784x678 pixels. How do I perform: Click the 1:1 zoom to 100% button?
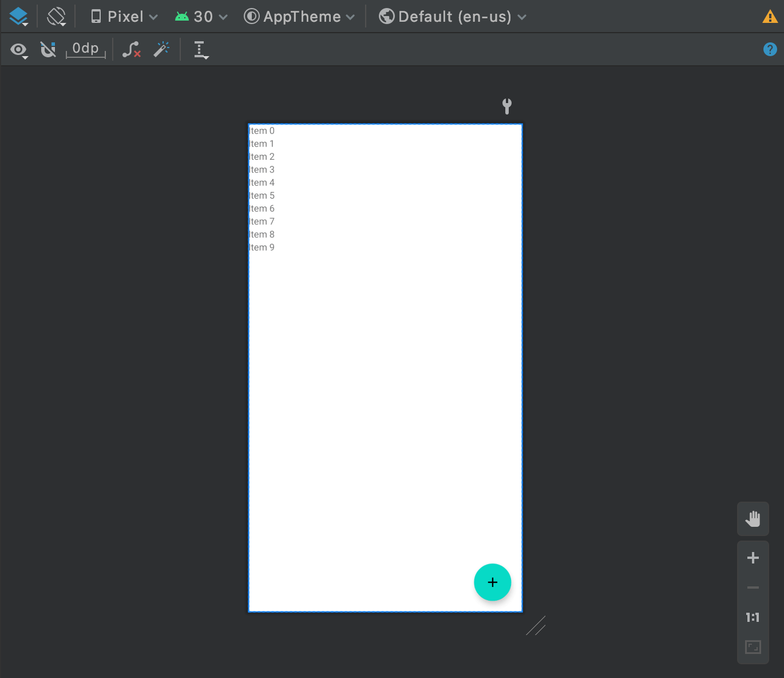753,617
